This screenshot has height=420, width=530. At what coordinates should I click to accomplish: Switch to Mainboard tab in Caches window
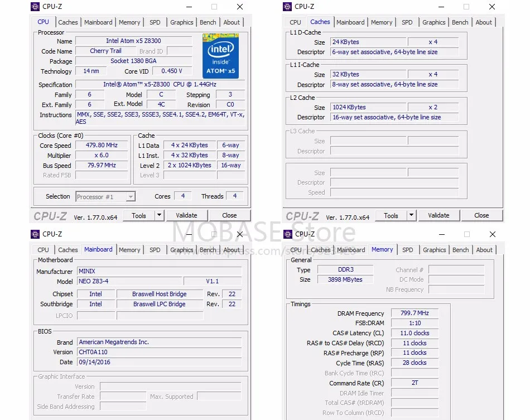[x=350, y=22]
